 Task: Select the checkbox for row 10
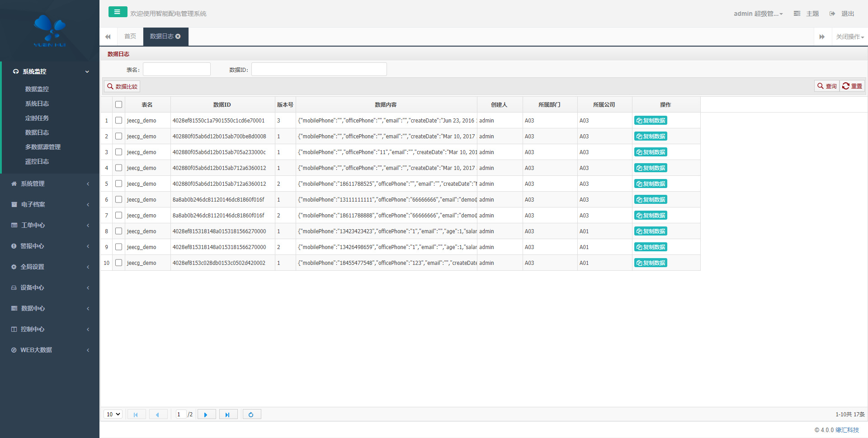[x=118, y=263]
